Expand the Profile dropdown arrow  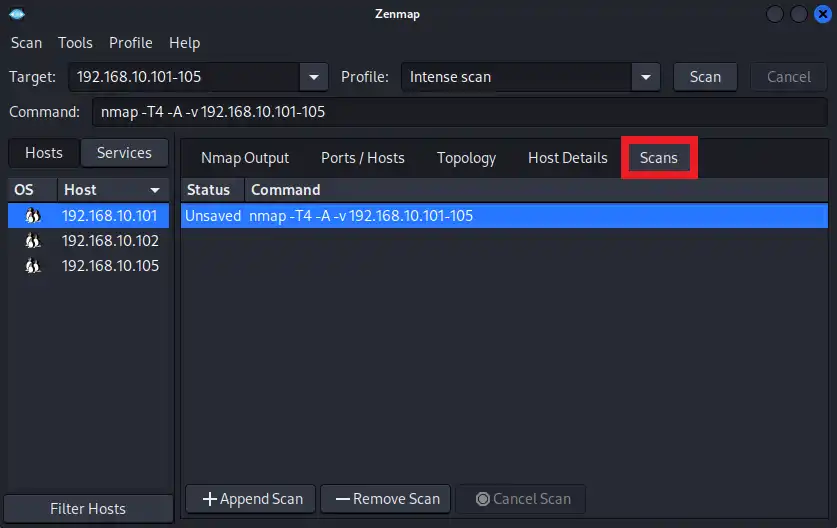pyautogui.click(x=646, y=77)
